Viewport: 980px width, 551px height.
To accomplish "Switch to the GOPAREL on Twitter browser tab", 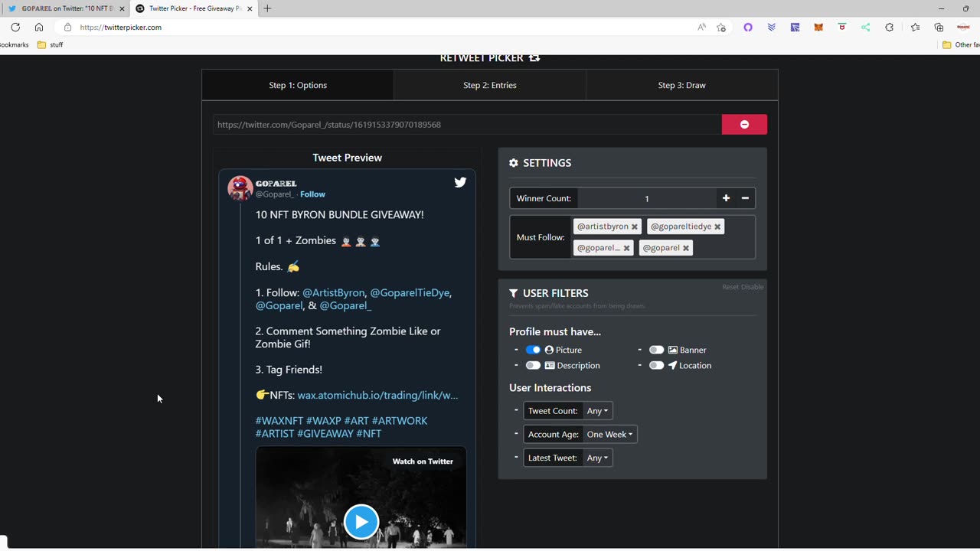I will coord(64,8).
